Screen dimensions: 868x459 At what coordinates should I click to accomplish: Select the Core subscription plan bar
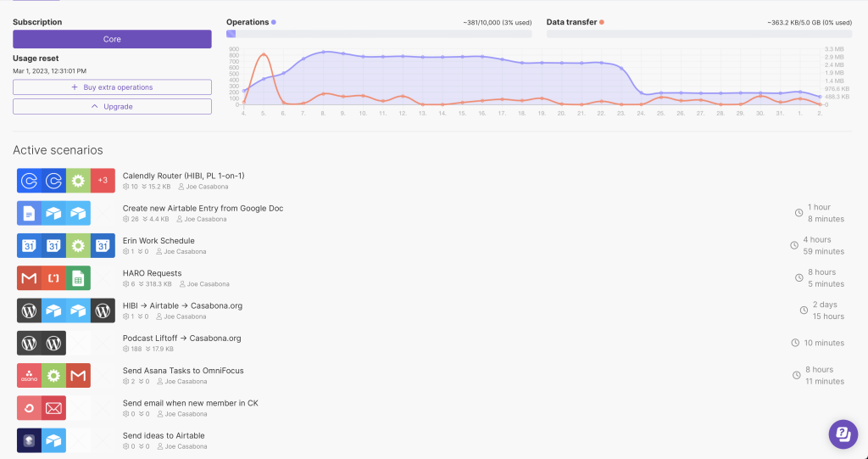tap(112, 39)
